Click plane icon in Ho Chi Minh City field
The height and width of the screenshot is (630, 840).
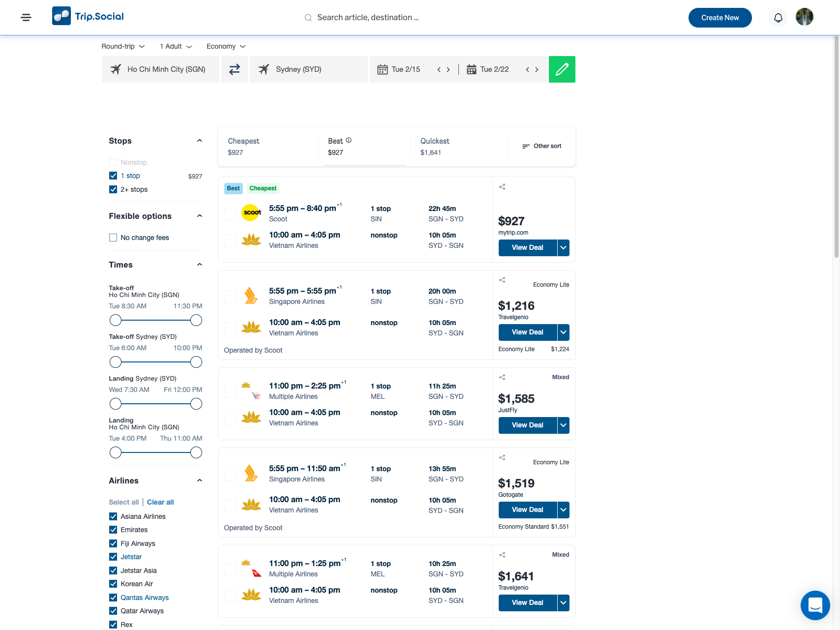[116, 69]
